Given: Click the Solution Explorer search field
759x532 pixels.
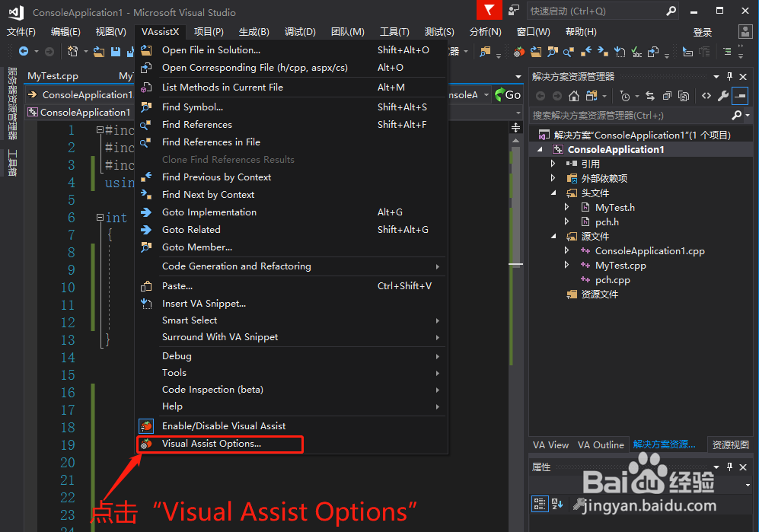Looking at the screenshot, I should tap(632, 115).
